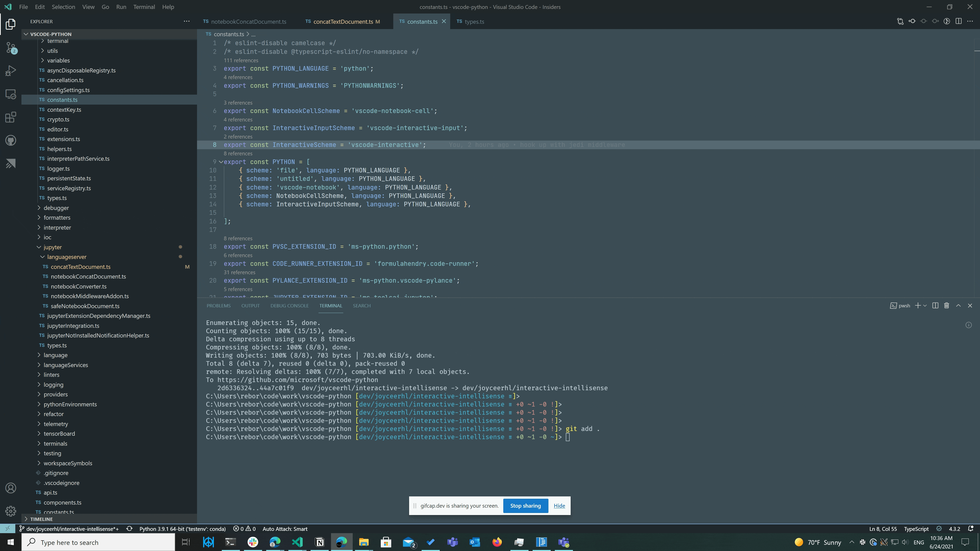Open the Run and Debug view

[10, 70]
